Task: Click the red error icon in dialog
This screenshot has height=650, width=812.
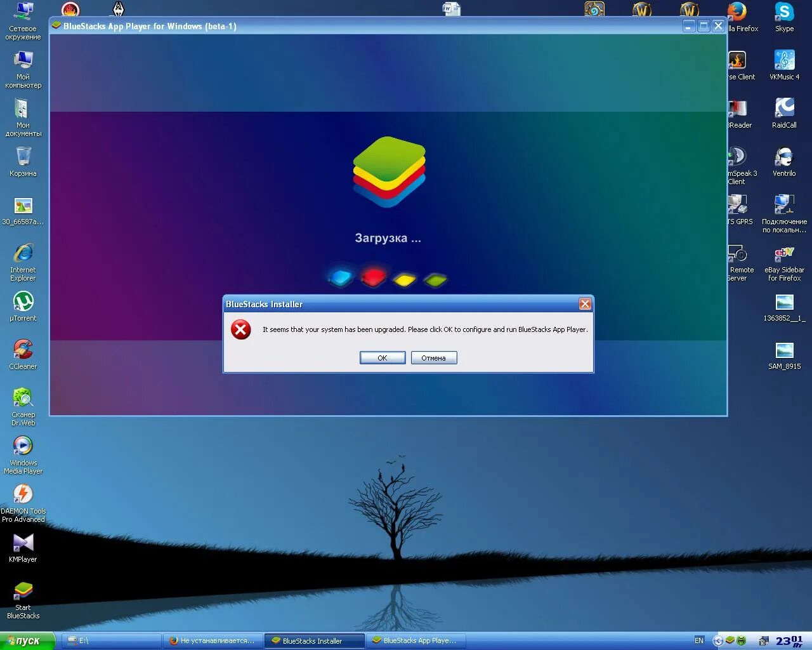Action: click(241, 329)
